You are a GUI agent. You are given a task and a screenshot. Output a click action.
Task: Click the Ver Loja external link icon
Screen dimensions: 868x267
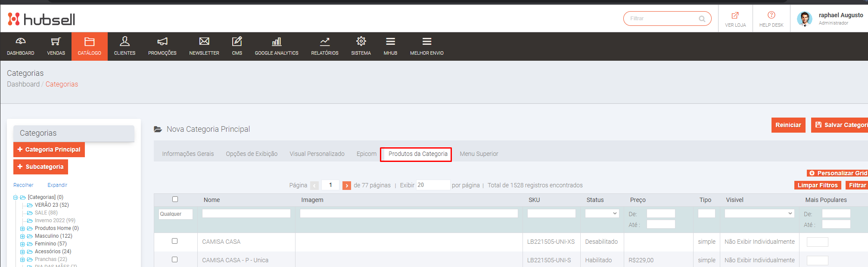pyautogui.click(x=735, y=16)
